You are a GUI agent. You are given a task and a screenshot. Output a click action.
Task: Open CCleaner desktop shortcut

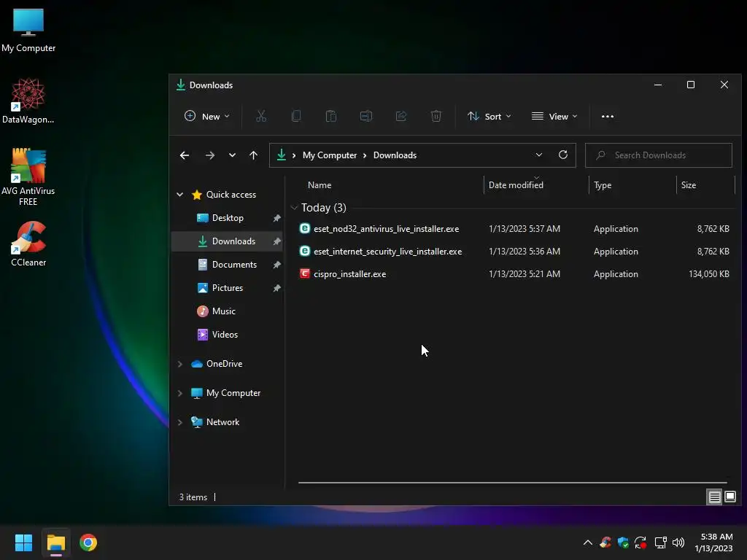pos(28,244)
